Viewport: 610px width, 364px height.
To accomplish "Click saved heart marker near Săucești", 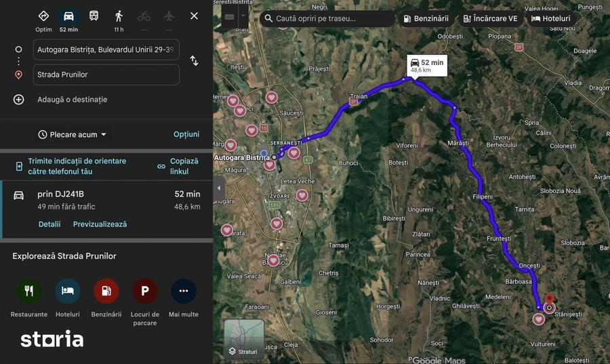I will (x=272, y=97).
